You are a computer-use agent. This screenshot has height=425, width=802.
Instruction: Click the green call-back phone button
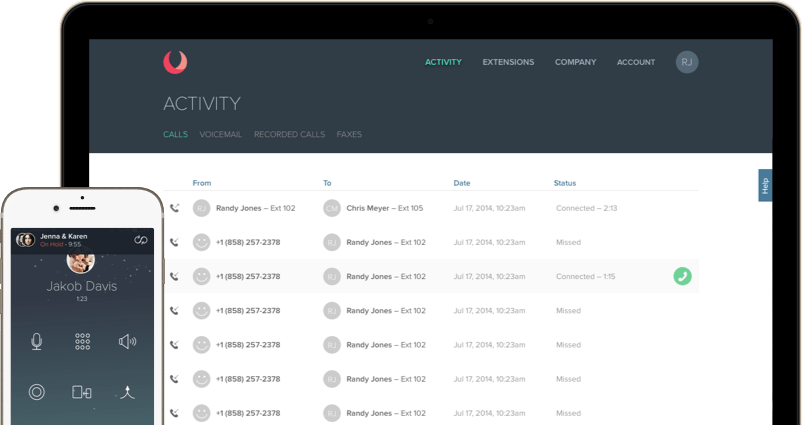682,276
